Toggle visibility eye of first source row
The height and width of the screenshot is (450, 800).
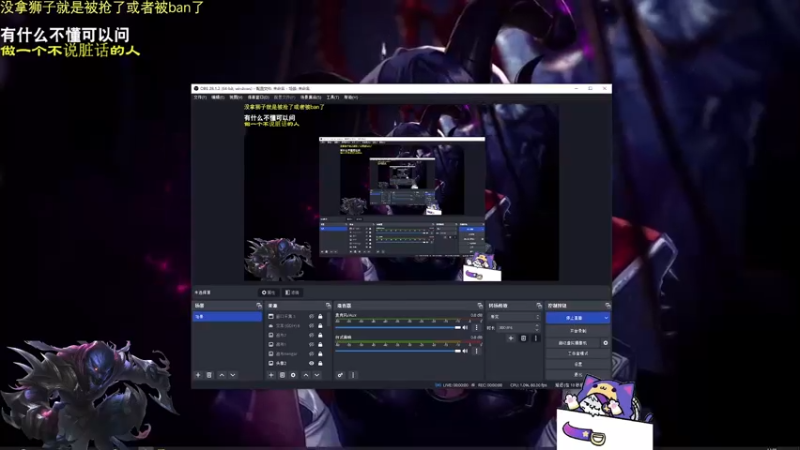point(311,316)
